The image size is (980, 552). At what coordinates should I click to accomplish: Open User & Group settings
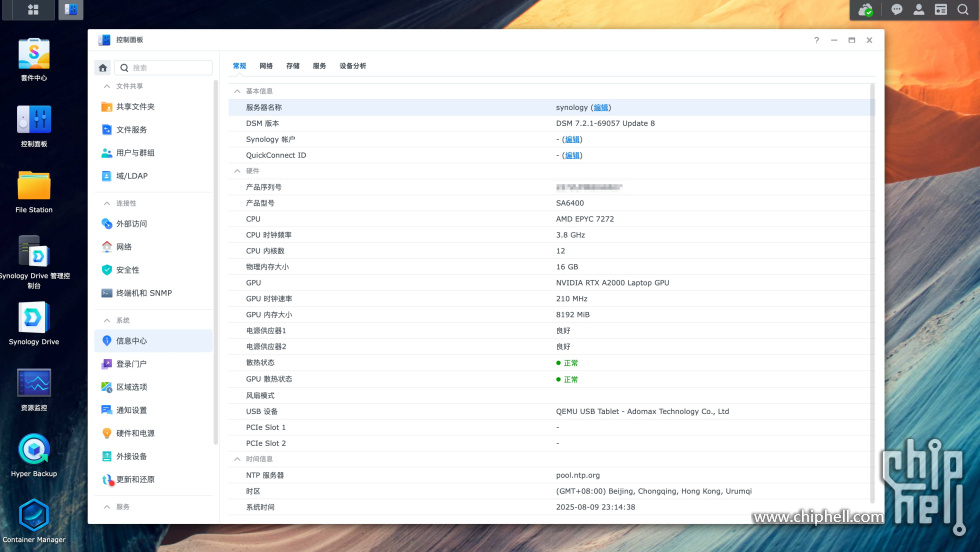154,153
